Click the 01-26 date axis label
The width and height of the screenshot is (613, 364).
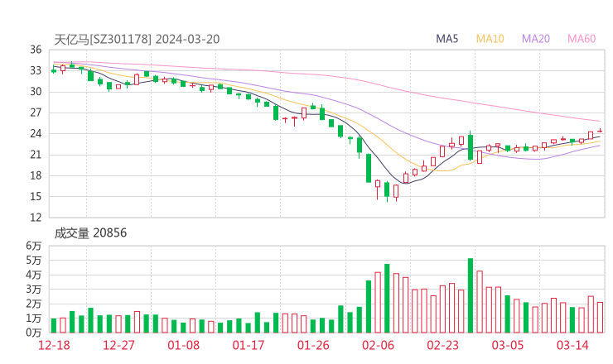pos(313,345)
